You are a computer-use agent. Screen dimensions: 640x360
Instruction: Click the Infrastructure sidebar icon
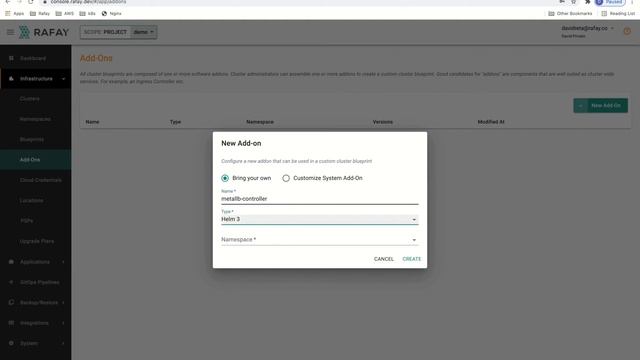(x=11, y=78)
